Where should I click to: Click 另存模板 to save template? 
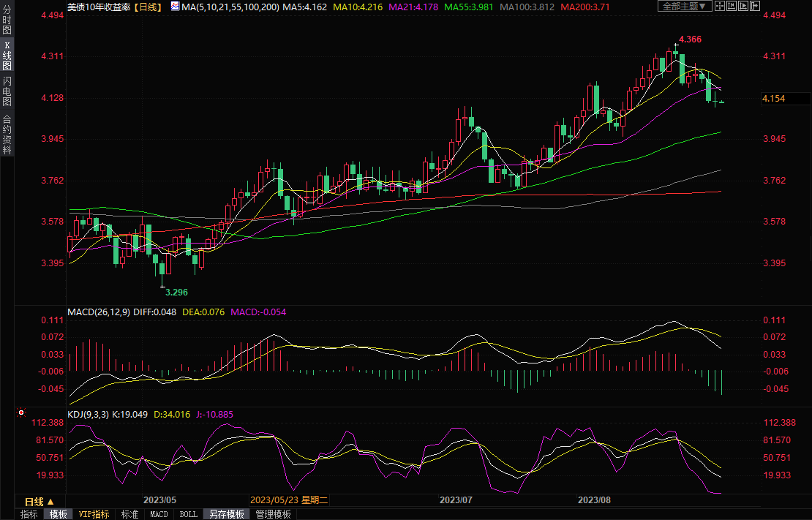tap(226, 514)
